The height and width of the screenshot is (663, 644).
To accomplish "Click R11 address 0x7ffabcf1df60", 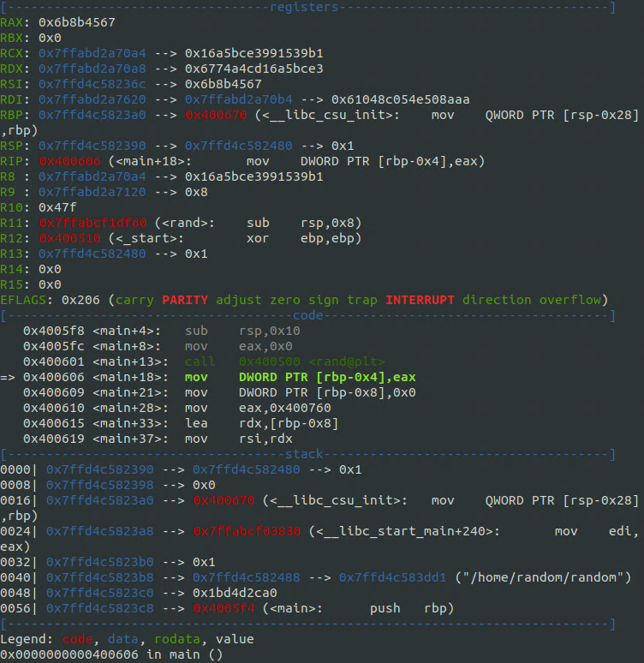I will [92, 223].
